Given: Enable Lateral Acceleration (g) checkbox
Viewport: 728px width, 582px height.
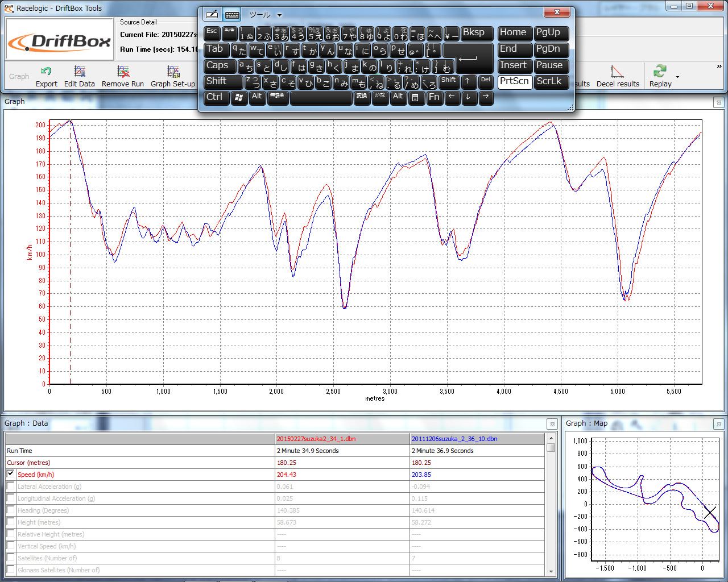Looking at the screenshot, I should [10, 486].
